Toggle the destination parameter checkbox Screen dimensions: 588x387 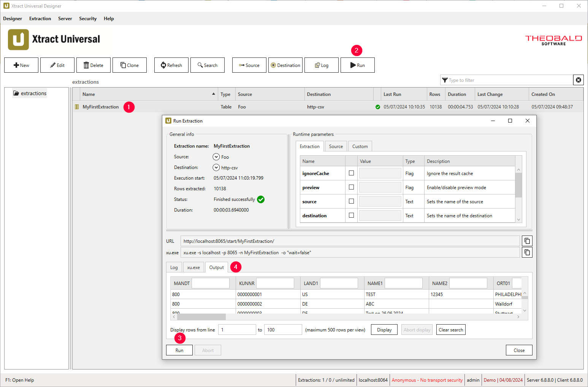(351, 215)
